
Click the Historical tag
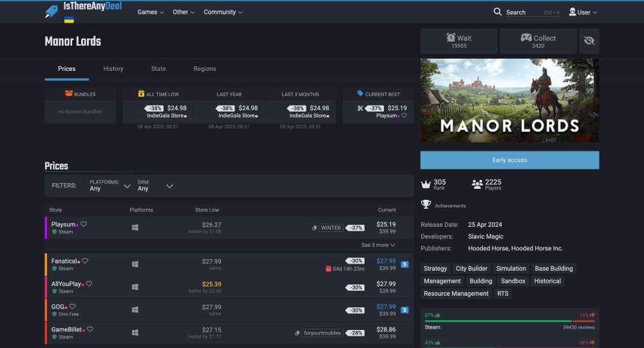pos(547,281)
